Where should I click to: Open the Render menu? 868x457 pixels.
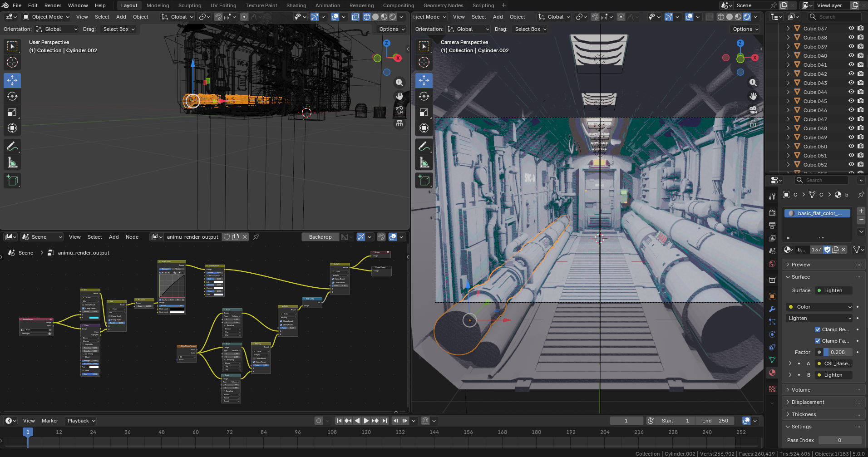coord(53,5)
